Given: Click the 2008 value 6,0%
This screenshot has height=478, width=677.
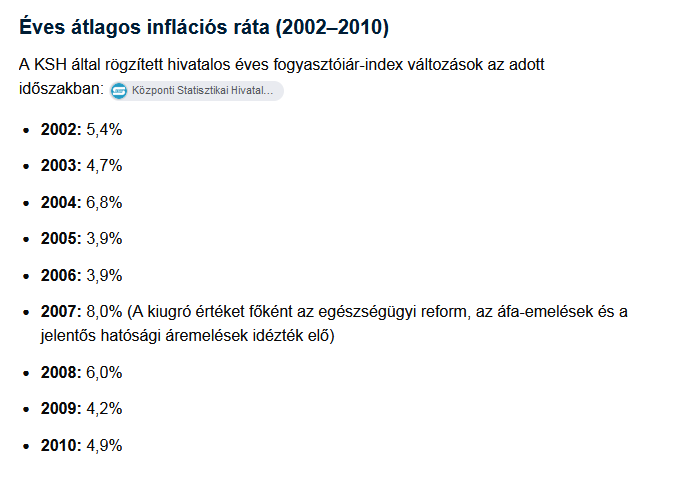Looking at the screenshot, I should 104,373.
